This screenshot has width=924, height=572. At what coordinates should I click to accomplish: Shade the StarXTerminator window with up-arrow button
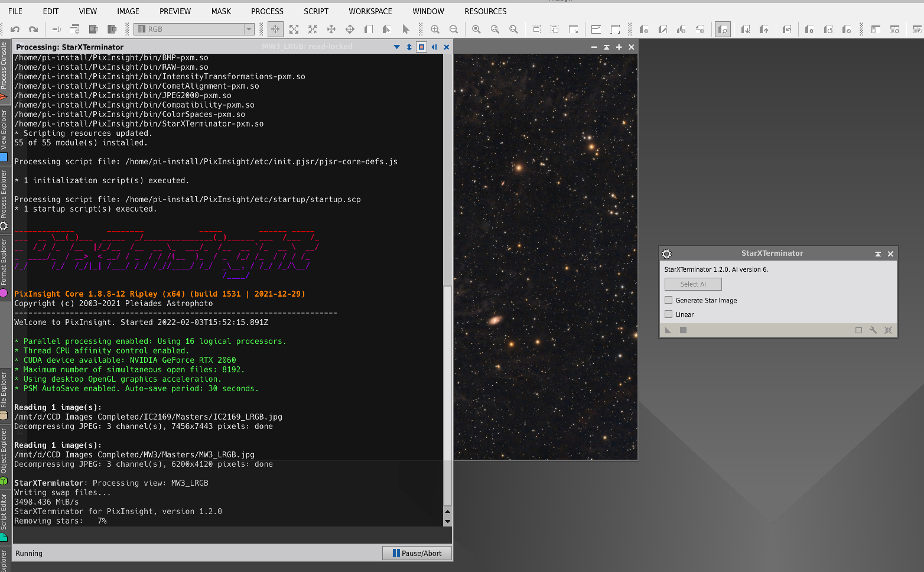[x=878, y=253]
